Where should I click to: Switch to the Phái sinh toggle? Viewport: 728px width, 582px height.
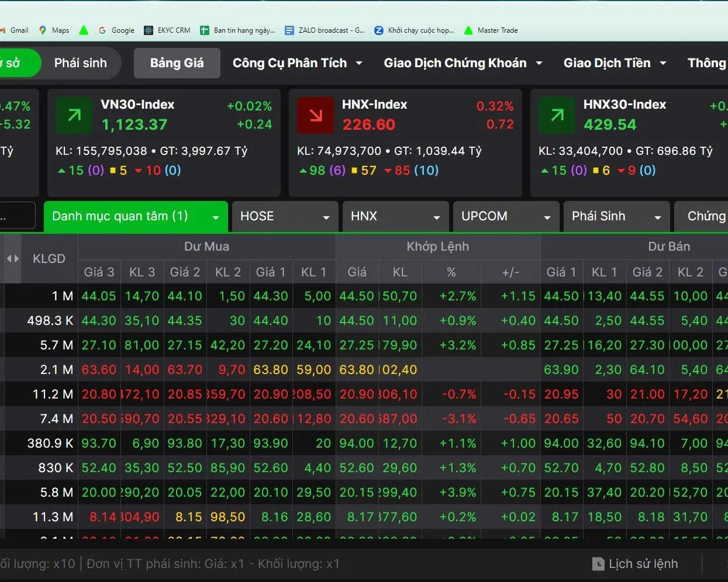coord(81,63)
